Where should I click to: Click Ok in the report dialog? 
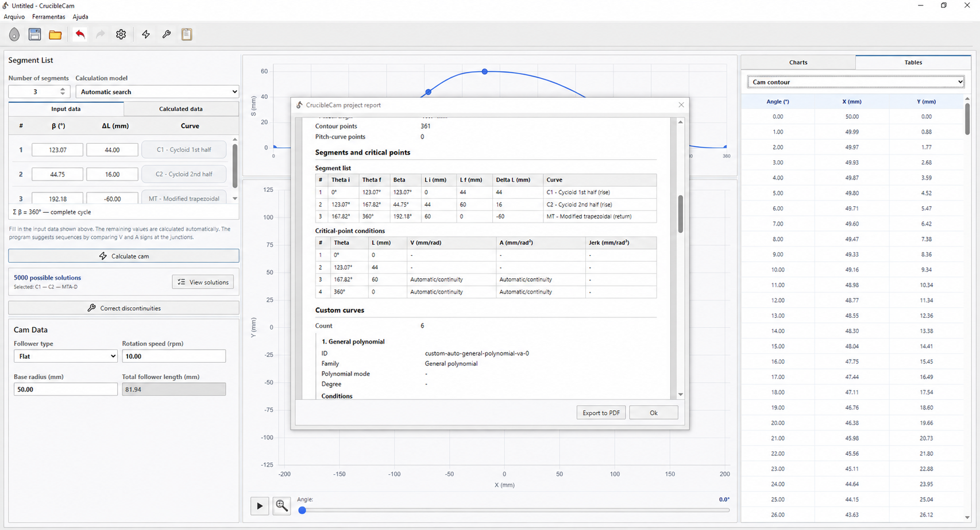[654, 413]
